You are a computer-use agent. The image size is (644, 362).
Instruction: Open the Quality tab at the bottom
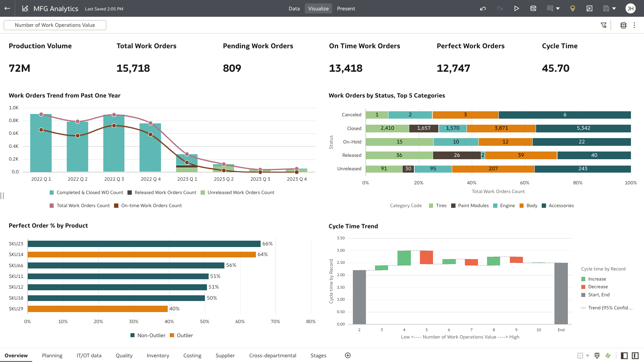[124, 355]
